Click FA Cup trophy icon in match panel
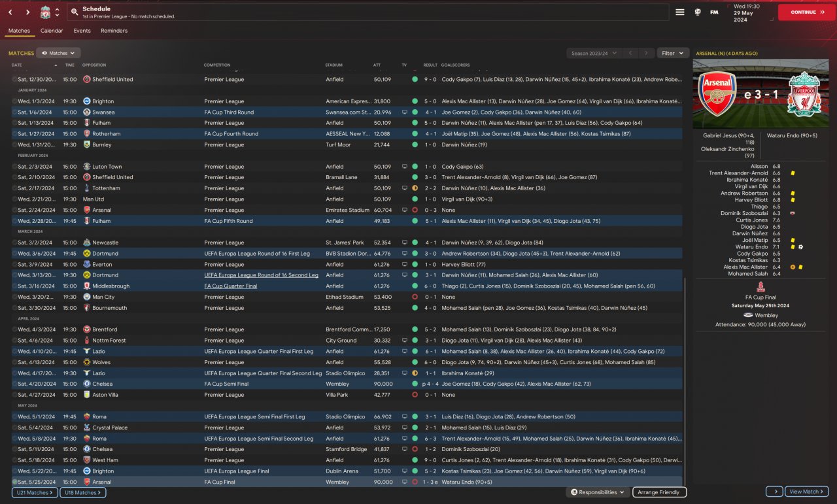This screenshot has width=837, height=504. coord(760,287)
